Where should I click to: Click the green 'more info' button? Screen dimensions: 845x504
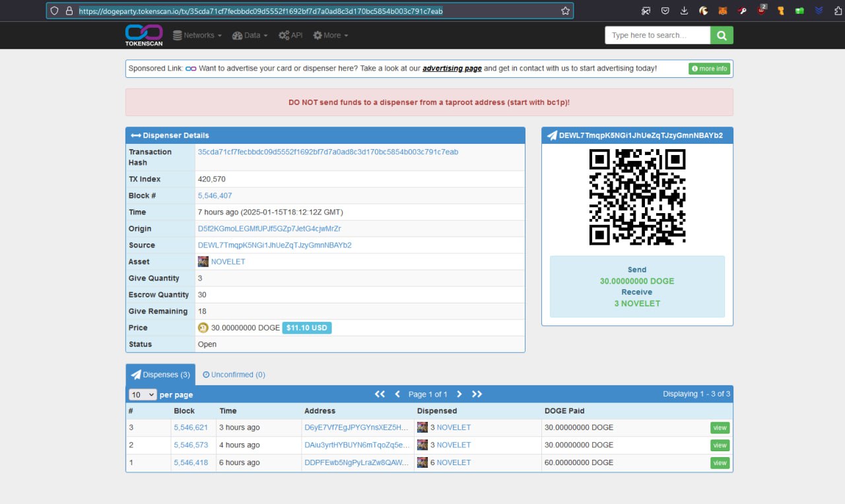click(x=709, y=69)
